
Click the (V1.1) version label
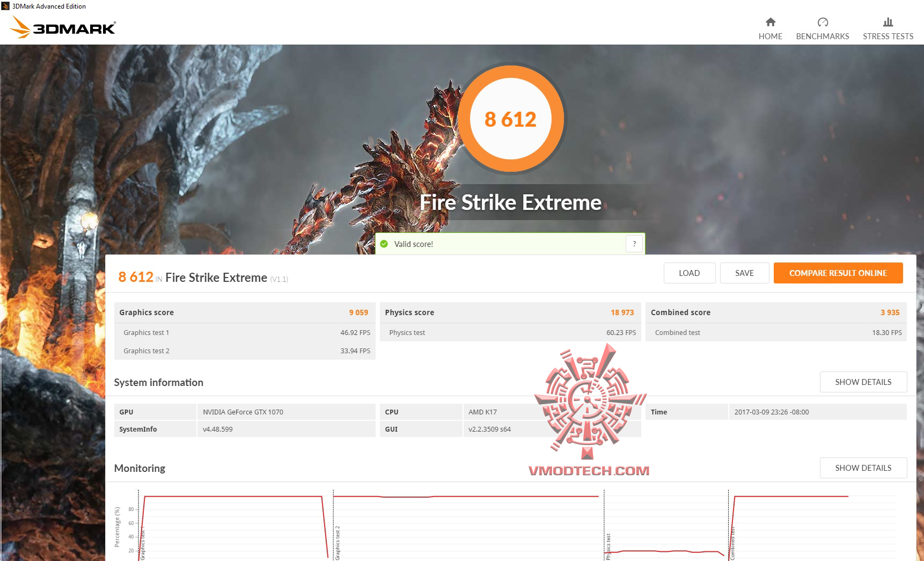279,279
